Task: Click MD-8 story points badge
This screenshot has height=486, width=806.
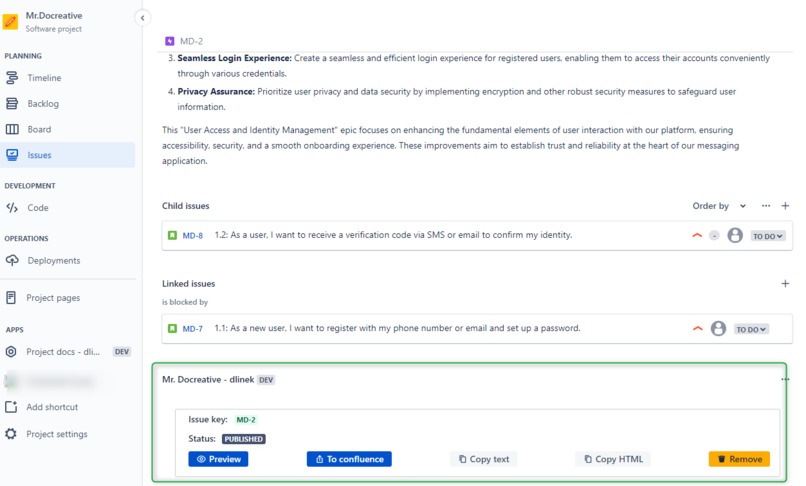Action: click(x=714, y=236)
